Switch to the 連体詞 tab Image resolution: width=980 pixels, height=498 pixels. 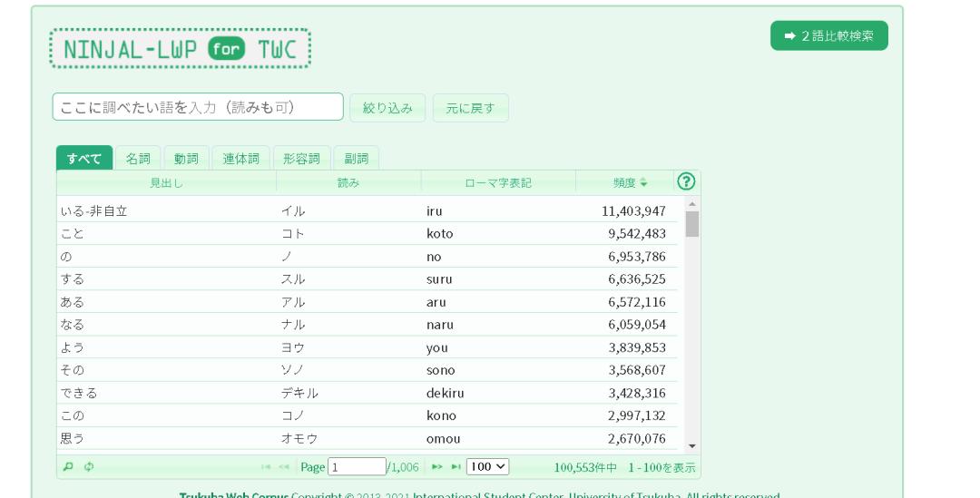point(240,158)
